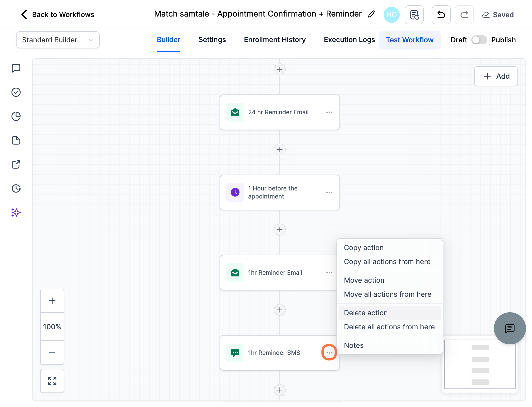
Task: Open the pie chart stats sidebar icon
Action: (x=16, y=116)
